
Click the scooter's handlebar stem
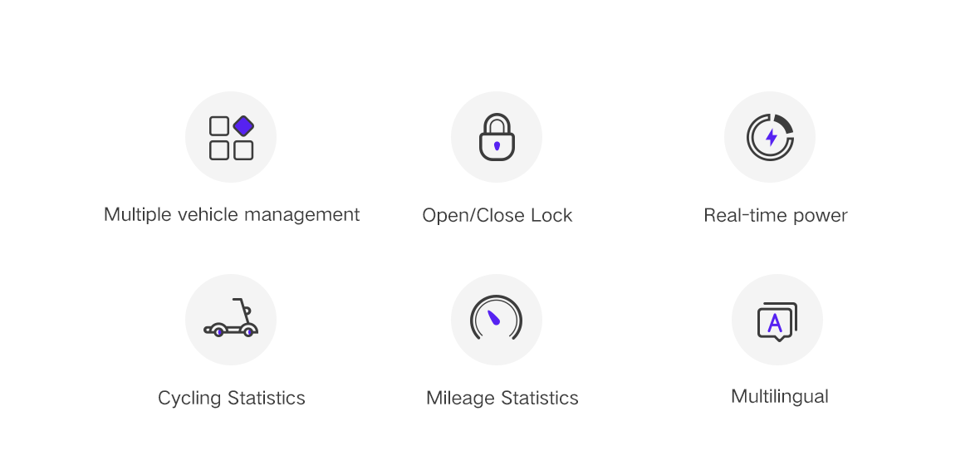(243, 311)
